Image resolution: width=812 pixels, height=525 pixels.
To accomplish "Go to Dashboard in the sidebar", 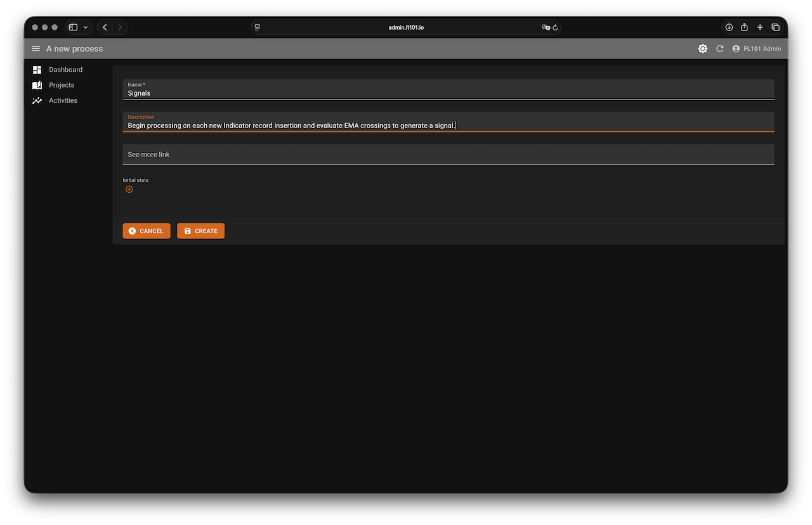I will point(65,70).
